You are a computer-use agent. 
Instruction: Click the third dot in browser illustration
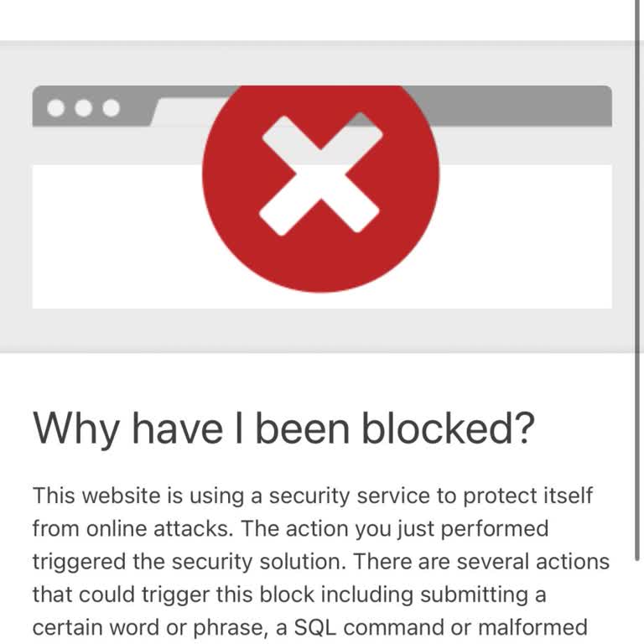coord(111,108)
